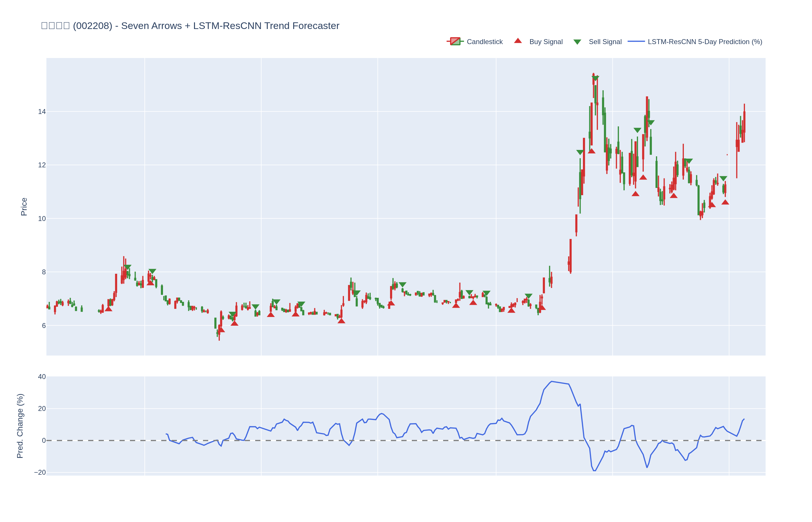This screenshot has width=812, height=522.
Task: Click the Pred. Change (%) axis title
Action: click(x=20, y=426)
